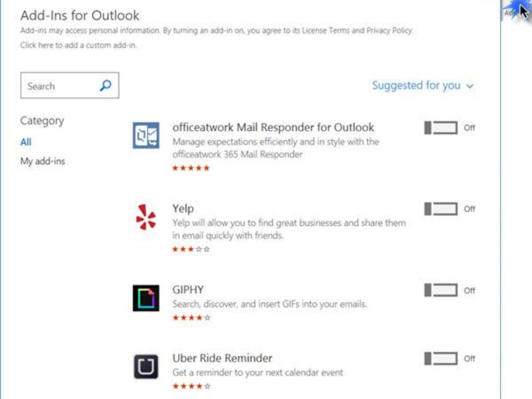Open the GIPHY add-in title

coord(188,290)
